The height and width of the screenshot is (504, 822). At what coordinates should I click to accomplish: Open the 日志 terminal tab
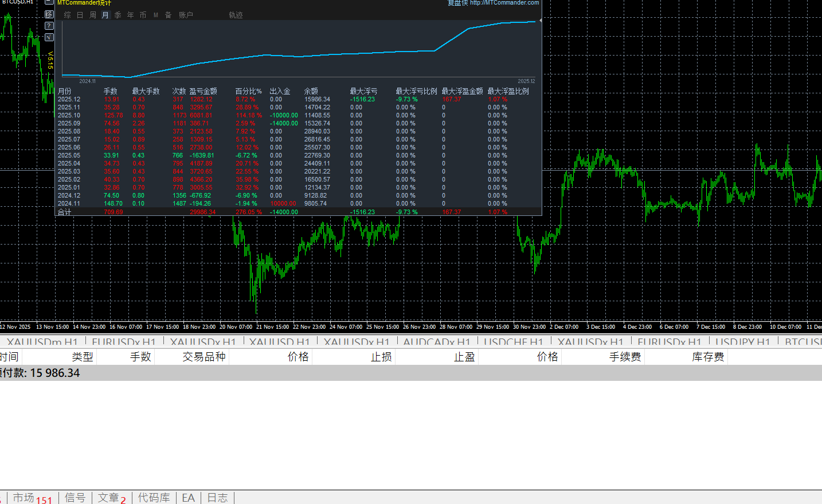(x=218, y=498)
